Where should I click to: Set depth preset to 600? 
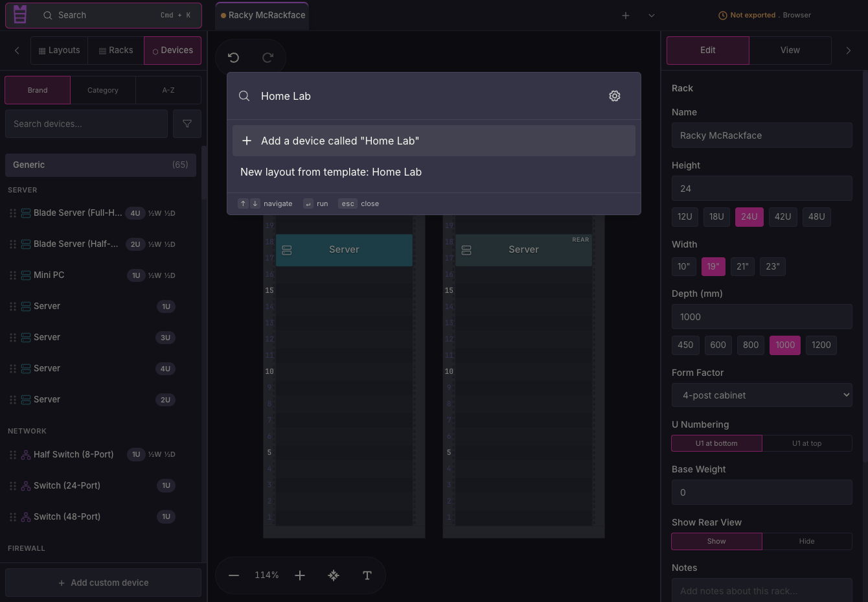[x=718, y=345]
